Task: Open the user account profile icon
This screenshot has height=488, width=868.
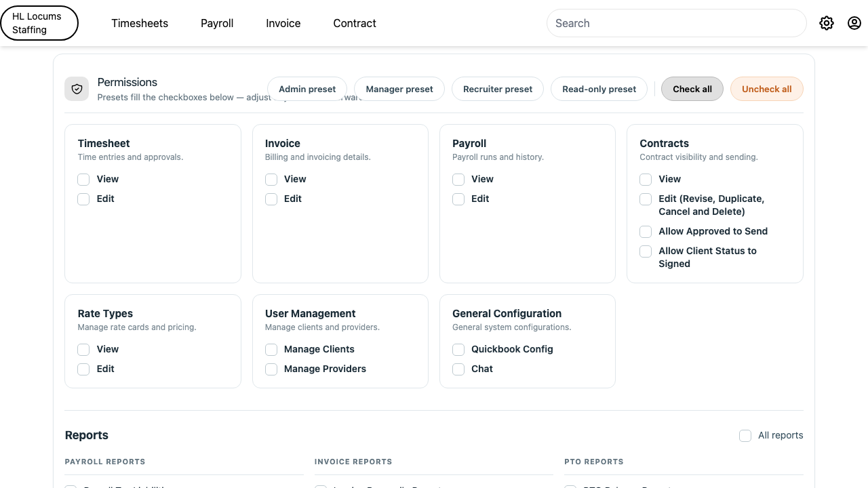Action: (854, 23)
